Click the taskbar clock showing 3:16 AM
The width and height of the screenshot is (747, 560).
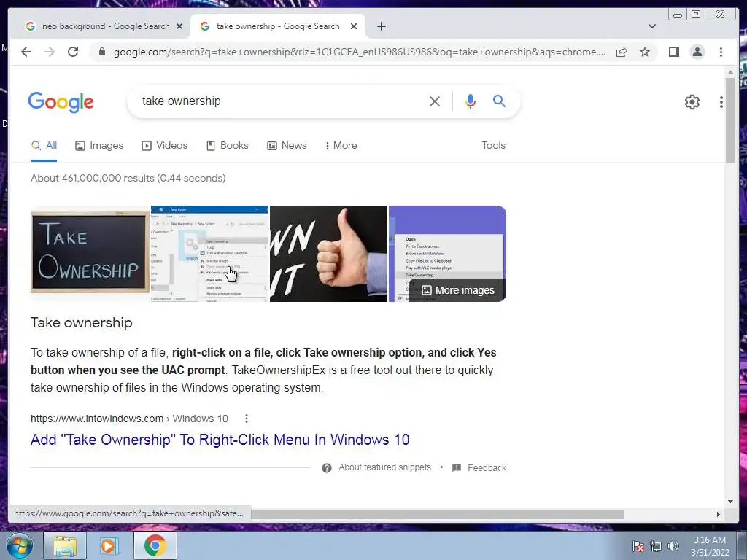(x=710, y=546)
